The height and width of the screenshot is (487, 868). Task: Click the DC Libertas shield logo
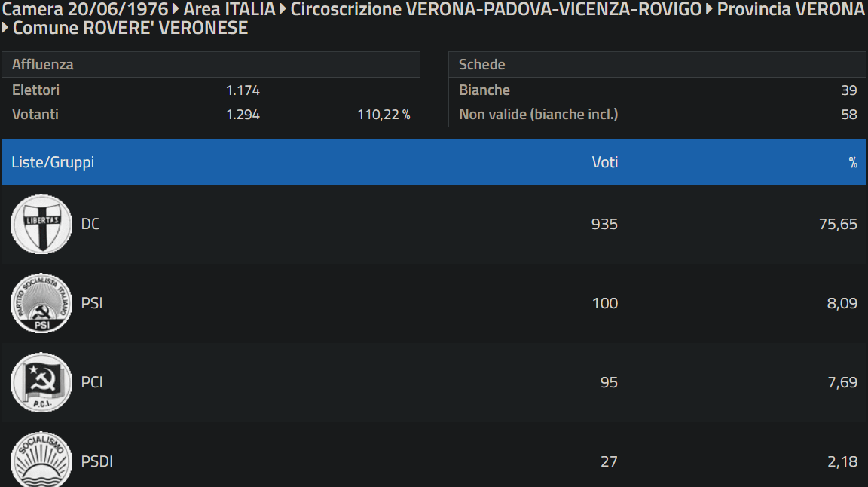tap(41, 224)
